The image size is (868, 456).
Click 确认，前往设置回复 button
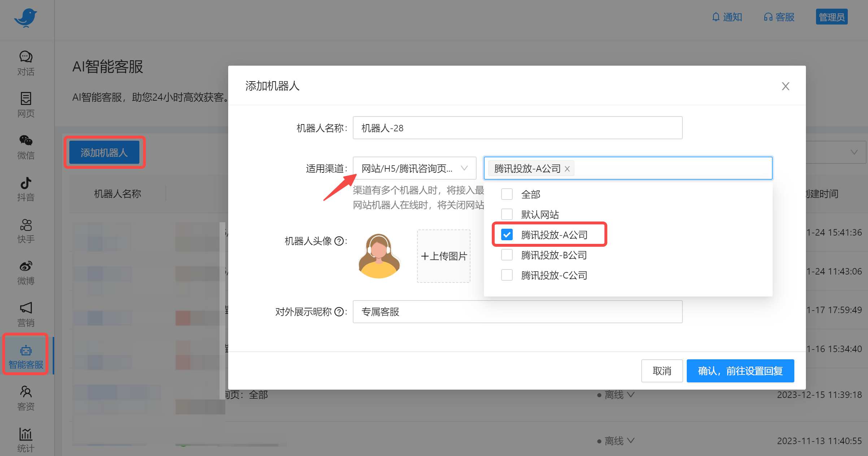(x=740, y=371)
